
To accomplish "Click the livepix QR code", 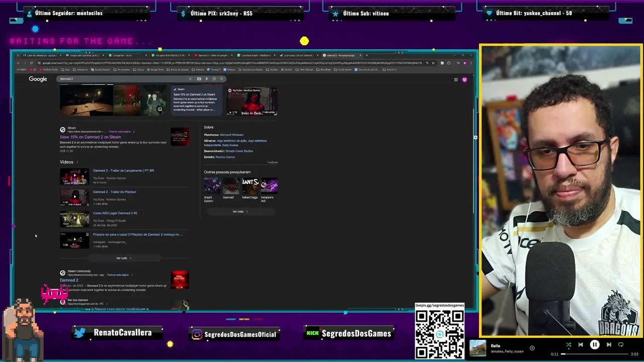I will point(440,334).
